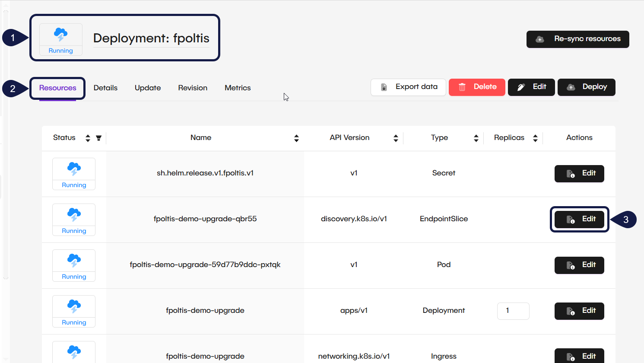This screenshot has width=644, height=363.
Task: Click the cloud icon on Re-sync resources
Action: click(539, 39)
